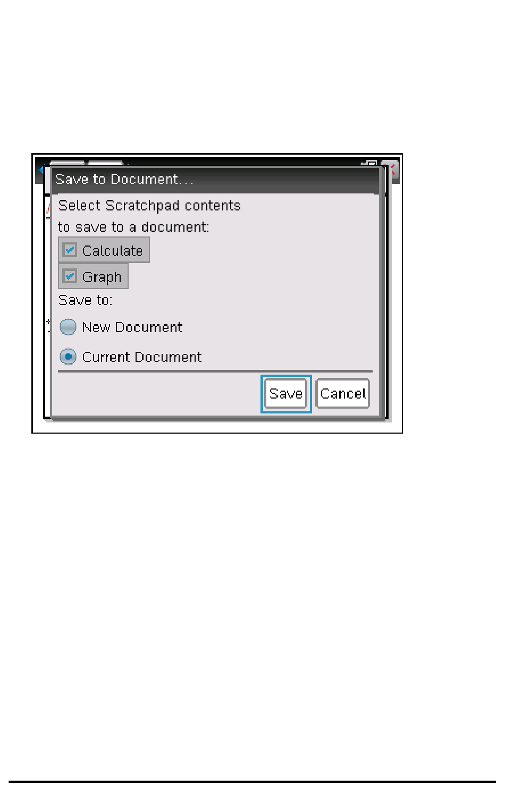Click the 'Calculate' label text
This screenshot has height=812, width=505.
pyautogui.click(x=112, y=251)
